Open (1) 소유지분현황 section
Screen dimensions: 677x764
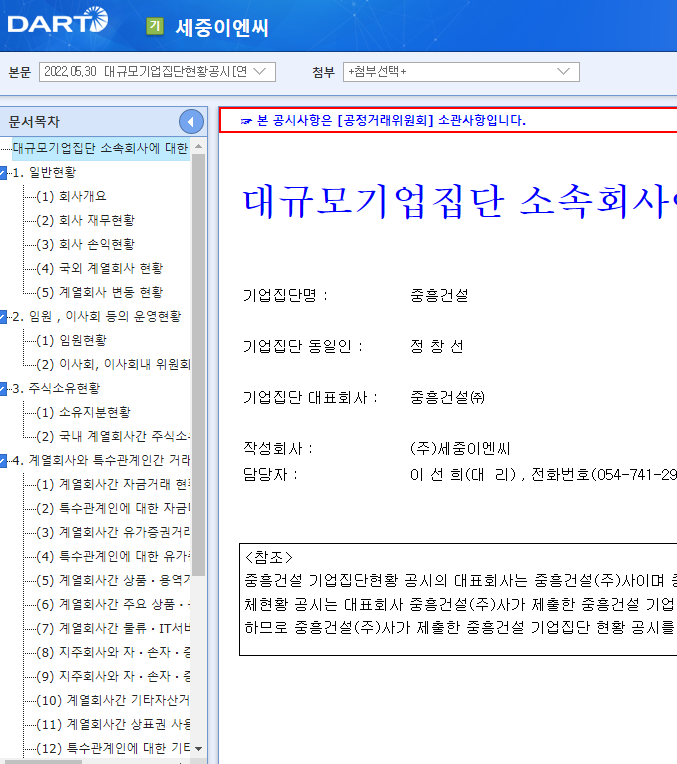tap(83, 412)
